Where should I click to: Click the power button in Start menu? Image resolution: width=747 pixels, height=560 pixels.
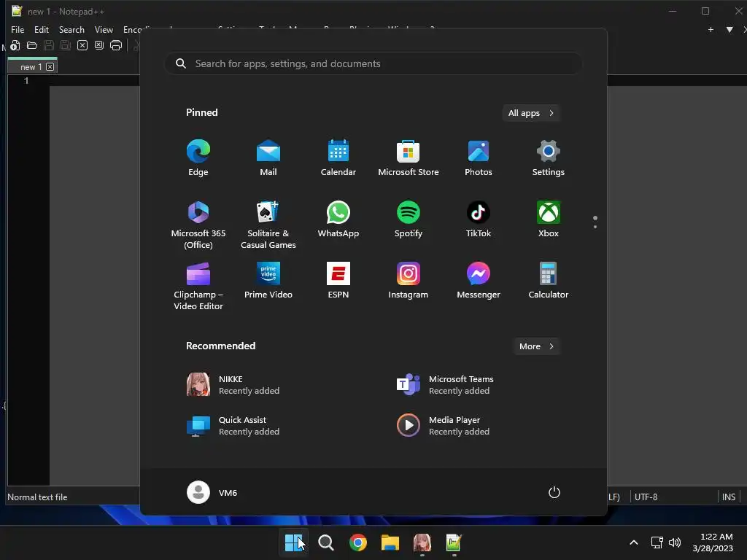[x=554, y=492]
